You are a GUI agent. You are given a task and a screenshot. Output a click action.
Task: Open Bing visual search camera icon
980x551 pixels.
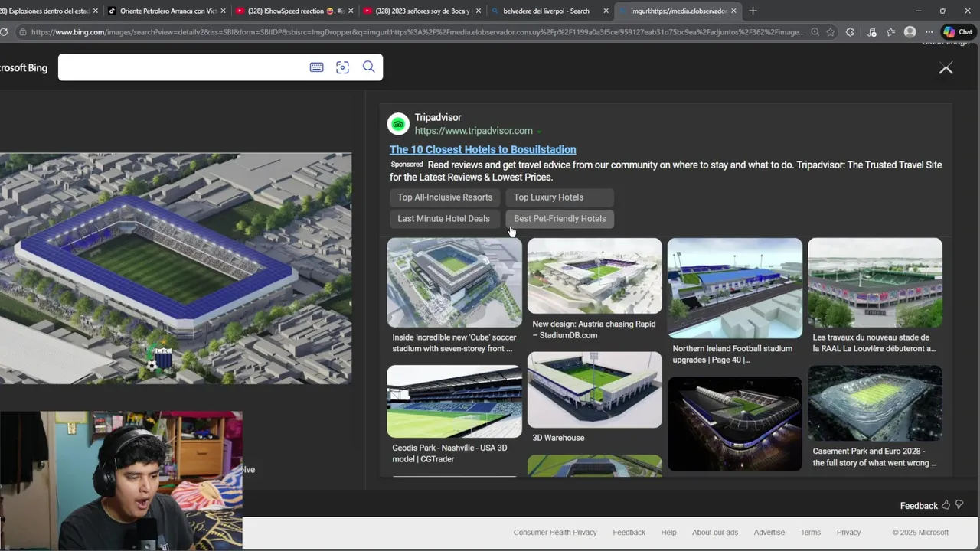342,67
